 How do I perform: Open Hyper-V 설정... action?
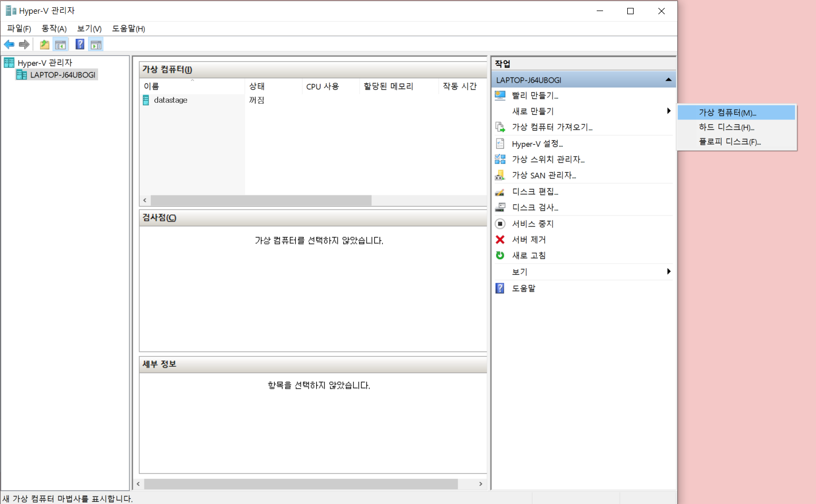pos(537,144)
